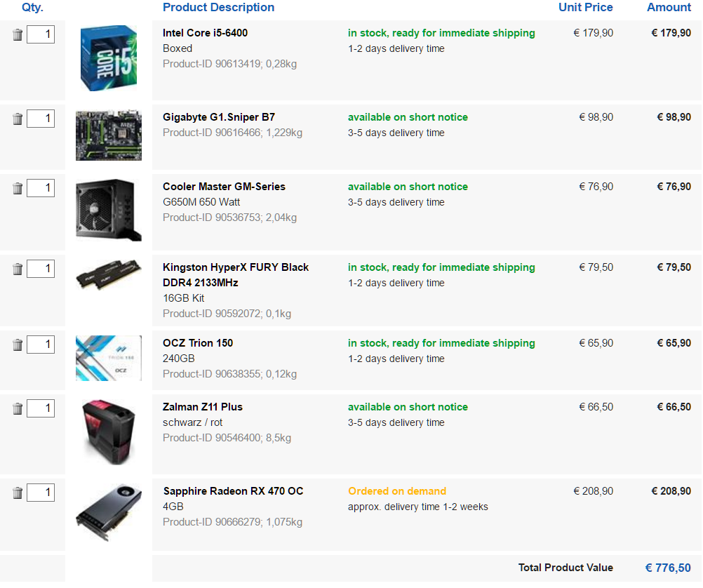703x588 pixels.
Task: Focus quantity box for OCZ Trion 150
Action: (41, 345)
